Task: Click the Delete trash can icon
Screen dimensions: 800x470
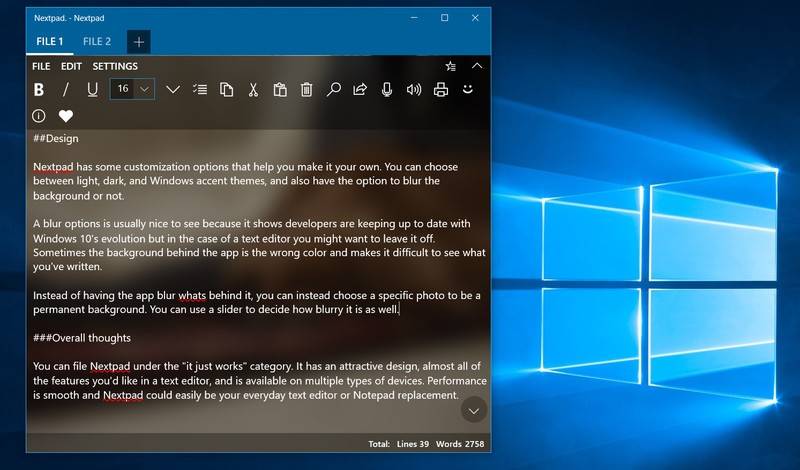Action: 306,90
